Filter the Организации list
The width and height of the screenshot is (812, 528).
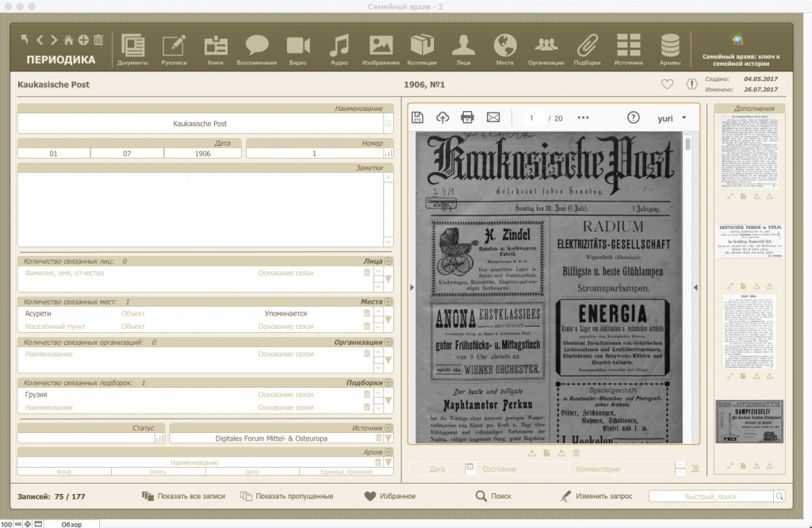[x=389, y=360]
